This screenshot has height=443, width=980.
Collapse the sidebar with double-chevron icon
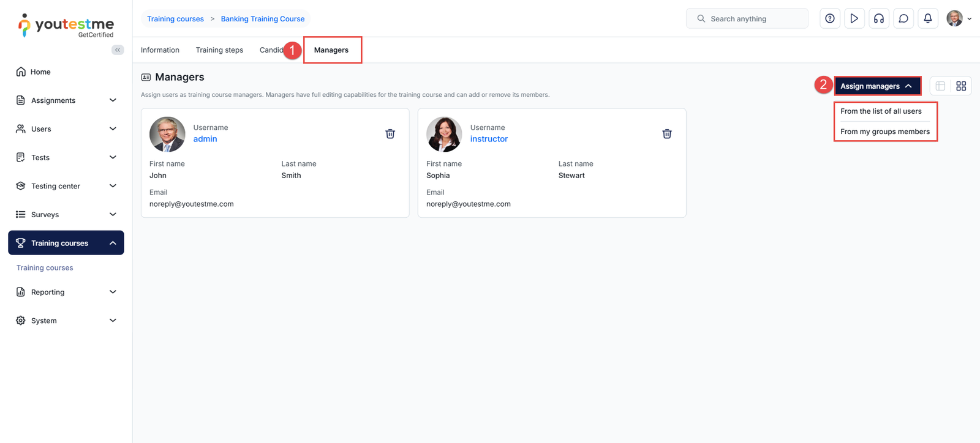[118, 50]
